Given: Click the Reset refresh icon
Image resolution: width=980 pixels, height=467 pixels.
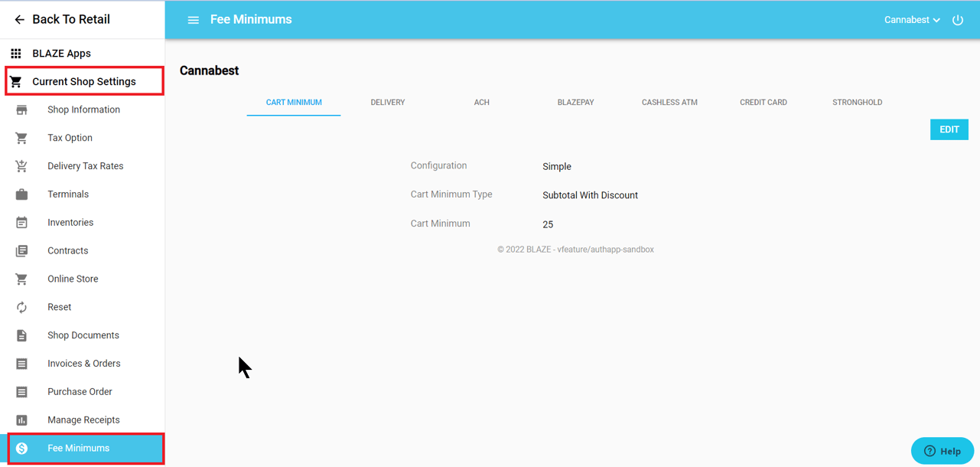Looking at the screenshot, I should coord(21,307).
